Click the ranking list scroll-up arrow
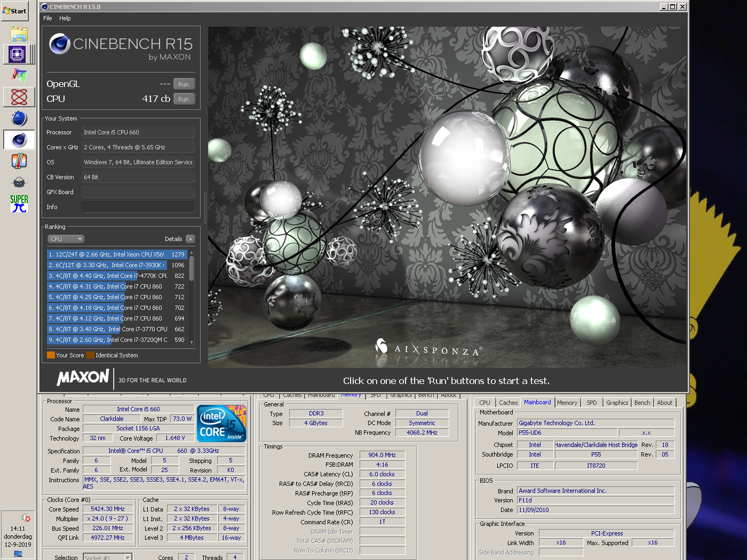747x560 pixels. [192, 253]
